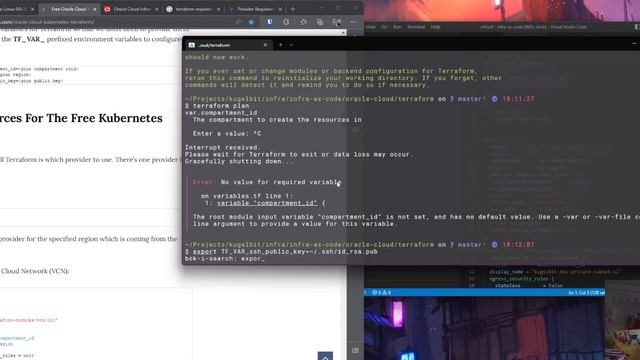Open the Go menu in VS Code
The height and width of the screenshot is (360, 640).
pos(384,27)
